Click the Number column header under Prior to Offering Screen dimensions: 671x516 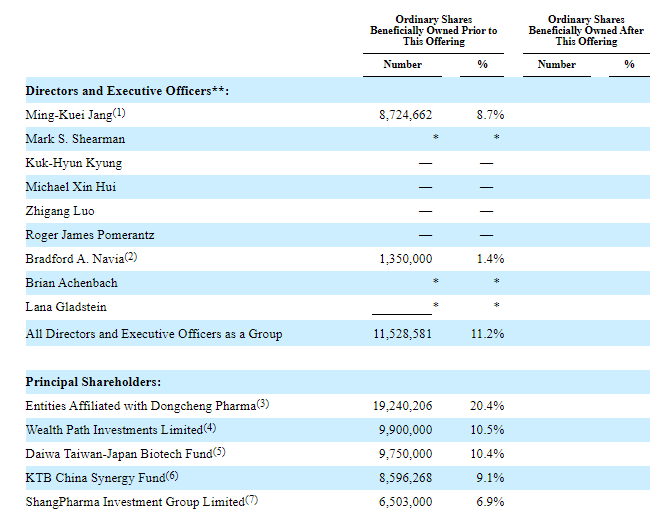point(402,64)
